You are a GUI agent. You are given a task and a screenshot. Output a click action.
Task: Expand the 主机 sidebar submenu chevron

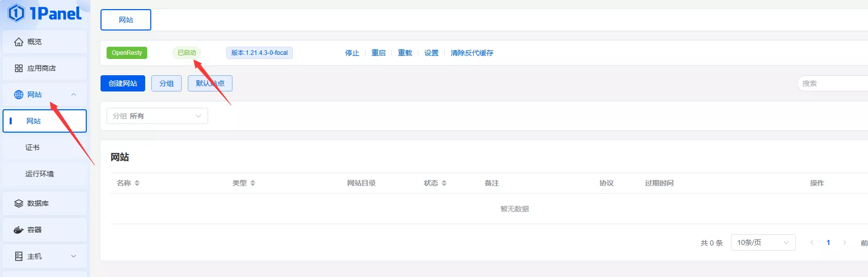[x=74, y=256]
